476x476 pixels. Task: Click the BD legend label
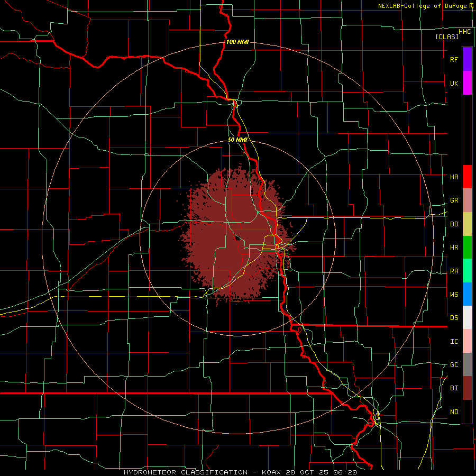click(x=454, y=224)
